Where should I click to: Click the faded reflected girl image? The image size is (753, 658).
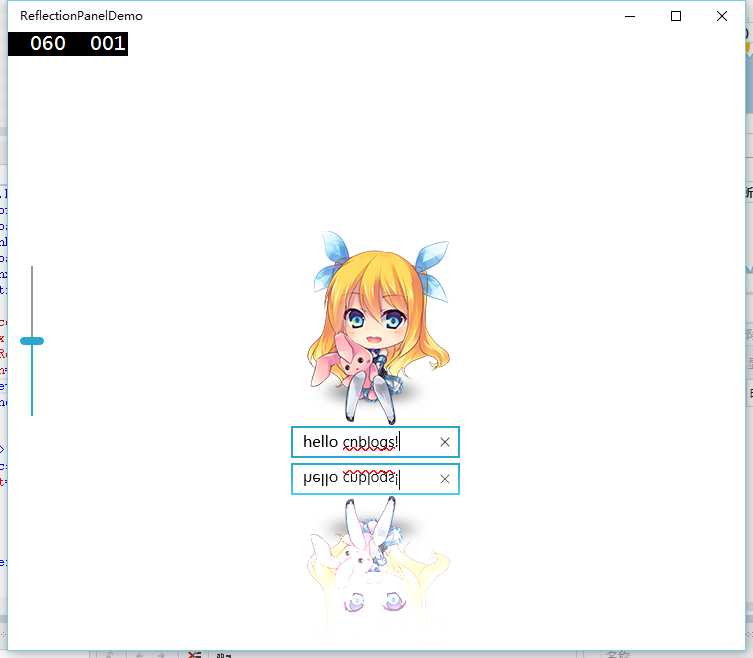click(378, 562)
